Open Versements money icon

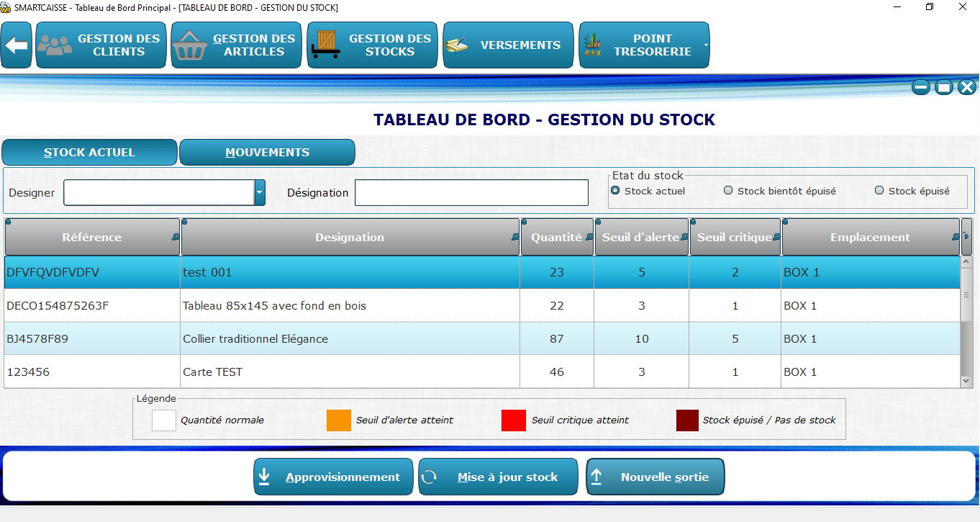457,45
